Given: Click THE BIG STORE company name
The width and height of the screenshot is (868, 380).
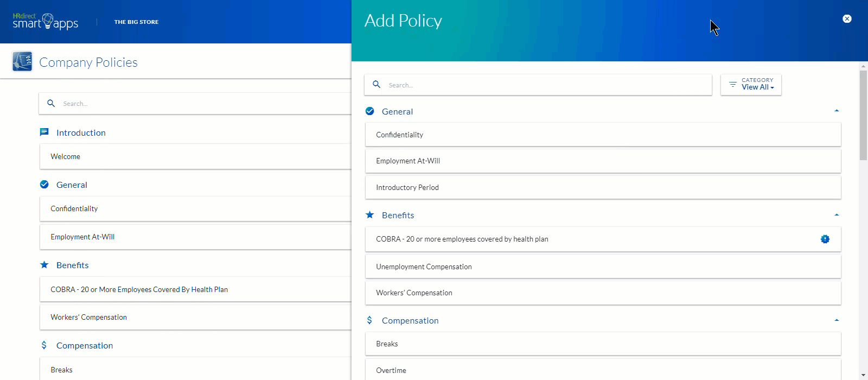Looking at the screenshot, I should coord(136,22).
